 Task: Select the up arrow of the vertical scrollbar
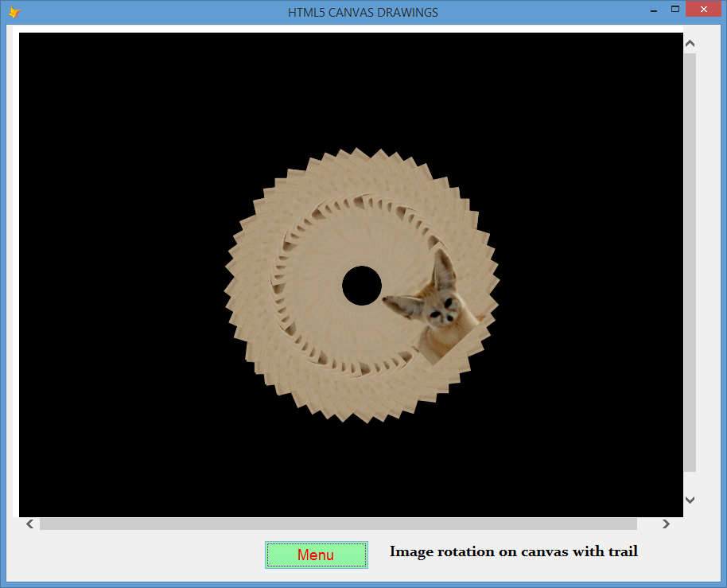click(x=690, y=43)
